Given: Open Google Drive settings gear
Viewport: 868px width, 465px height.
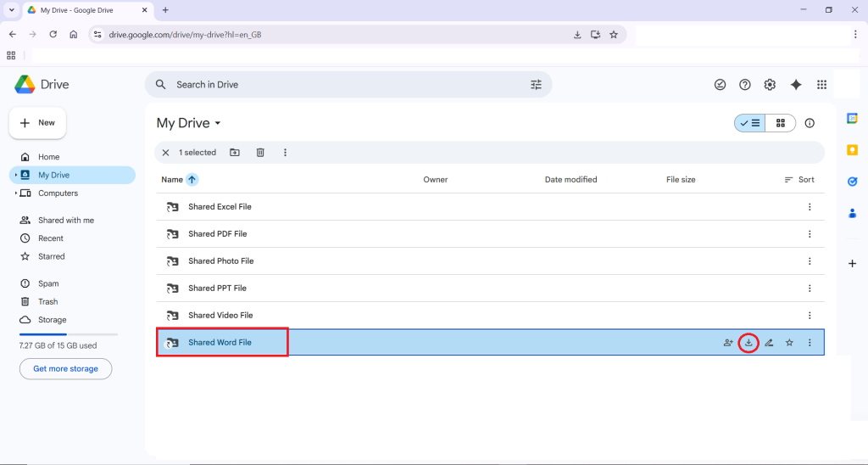Looking at the screenshot, I should [x=770, y=85].
